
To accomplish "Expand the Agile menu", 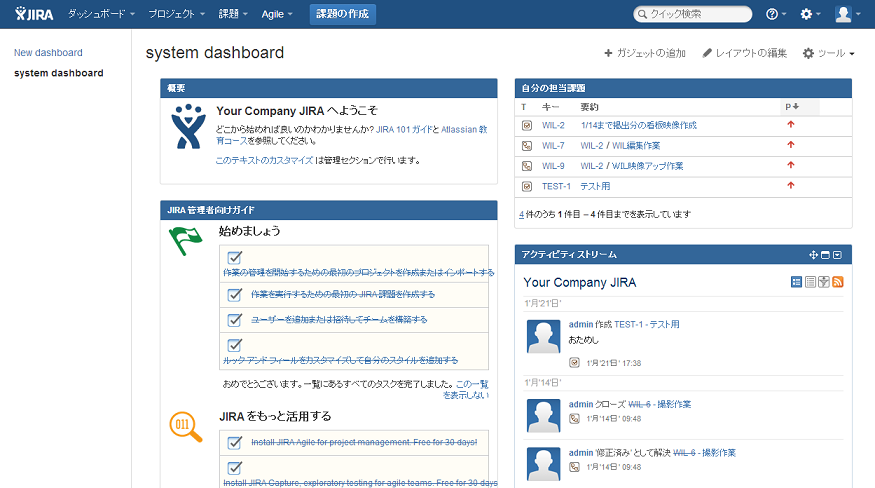I will point(277,14).
